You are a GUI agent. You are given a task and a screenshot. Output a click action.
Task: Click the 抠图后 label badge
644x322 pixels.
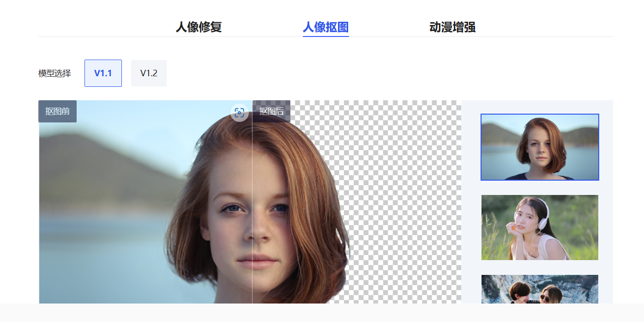[x=271, y=111]
